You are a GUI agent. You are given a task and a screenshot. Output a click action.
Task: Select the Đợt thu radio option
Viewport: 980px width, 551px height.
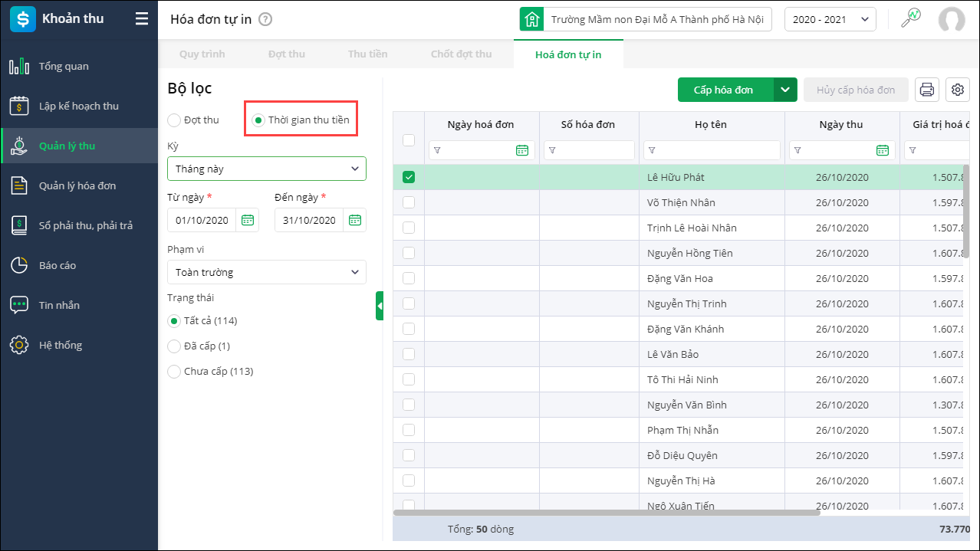point(174,120)
